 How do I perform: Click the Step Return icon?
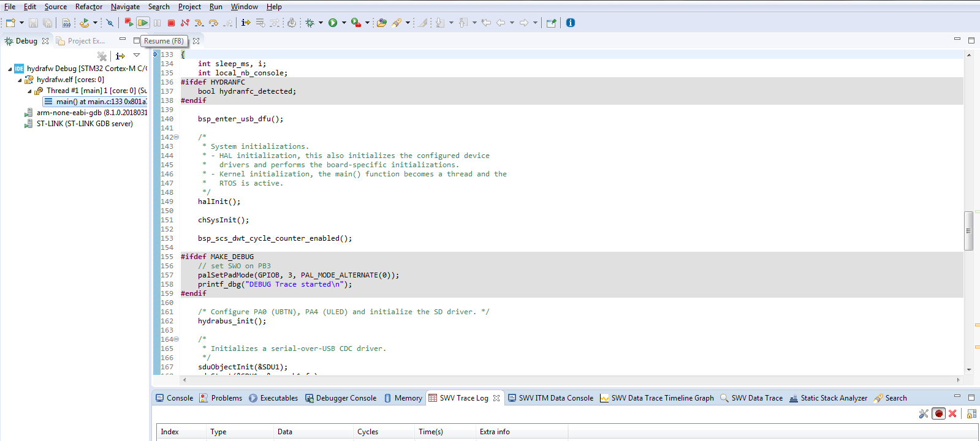coord(228,23)
